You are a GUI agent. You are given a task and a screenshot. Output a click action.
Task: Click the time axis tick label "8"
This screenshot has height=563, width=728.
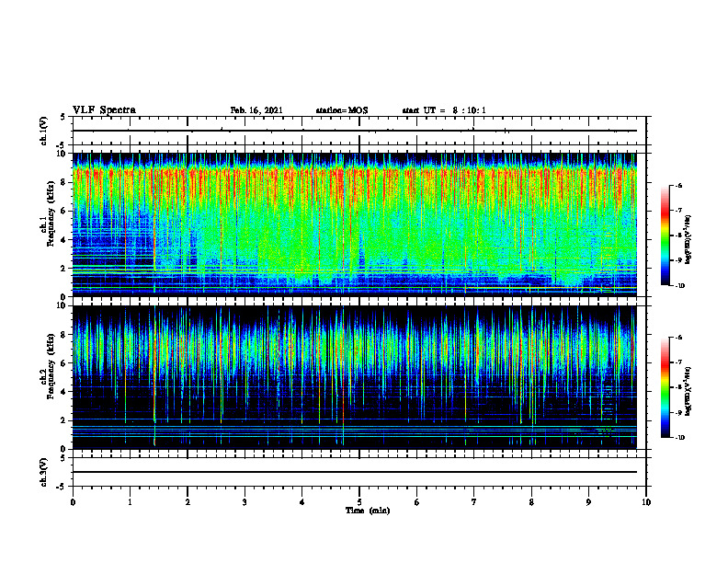click(x=531, y=502)
